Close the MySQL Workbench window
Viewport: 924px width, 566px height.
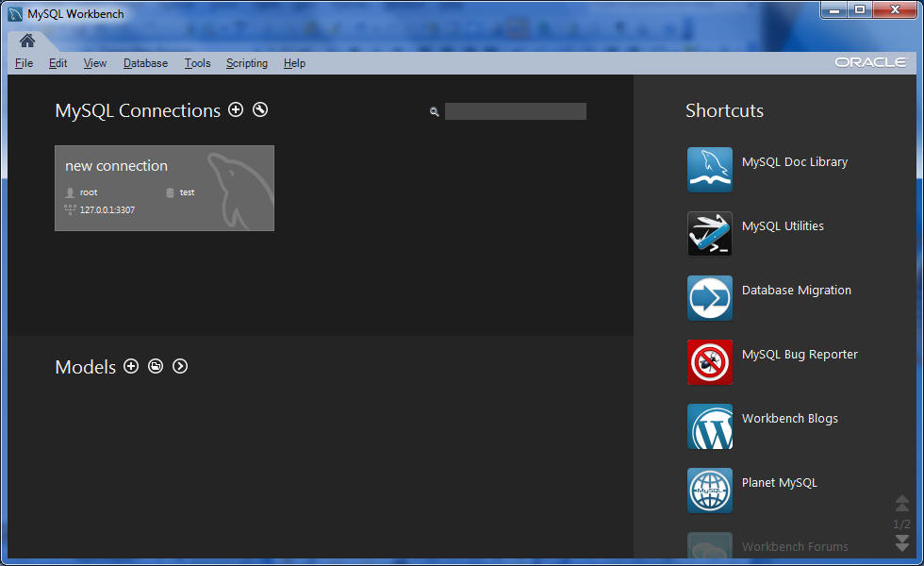coord(895,9)
